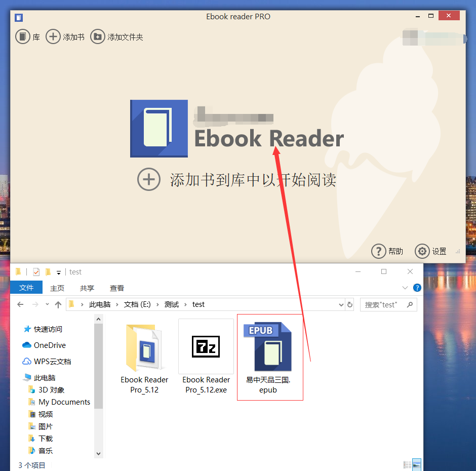Minimize the Ebook reader PRO window
This screenshot has width=476, height=471.
(x=418, y=16)
